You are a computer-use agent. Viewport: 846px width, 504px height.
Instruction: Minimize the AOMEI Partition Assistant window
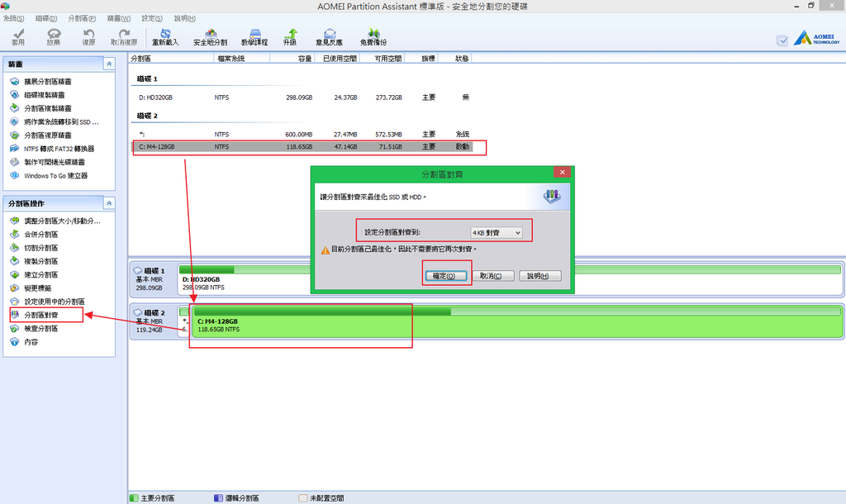pyautogui.click(x=796, y=6)
